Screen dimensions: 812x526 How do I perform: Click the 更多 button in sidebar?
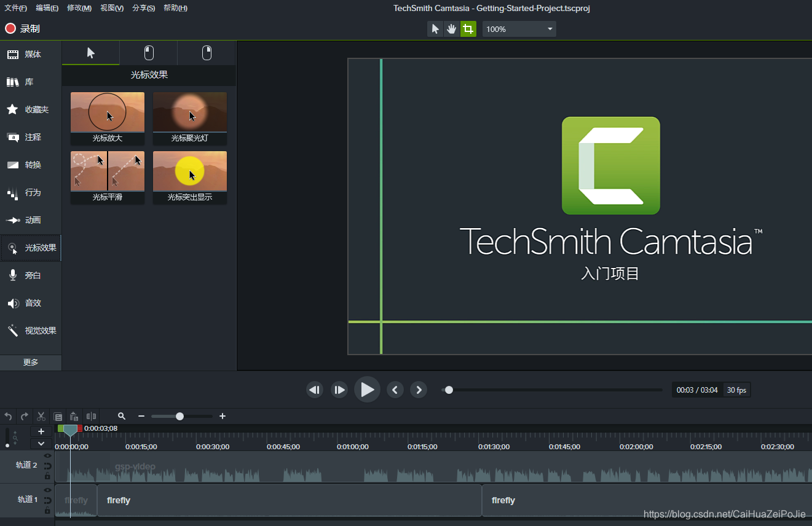click(x=31, y=363)
